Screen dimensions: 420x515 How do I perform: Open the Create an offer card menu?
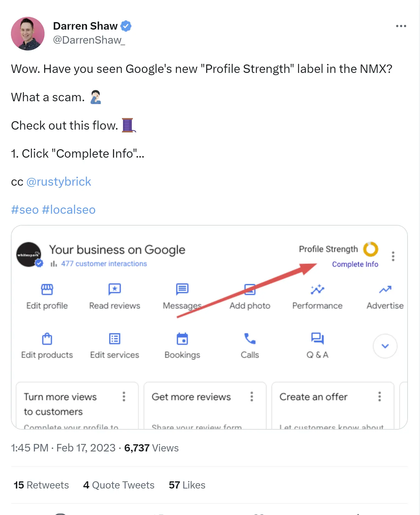tap(379, 397)
